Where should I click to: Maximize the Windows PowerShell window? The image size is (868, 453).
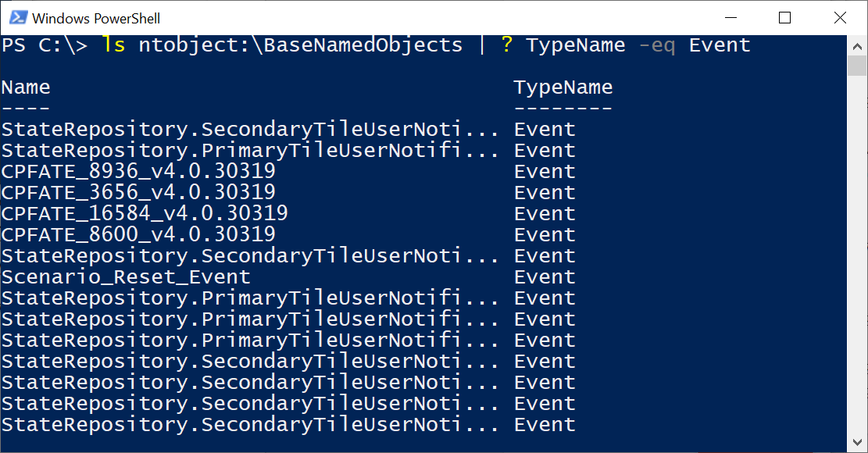(784, 18)
